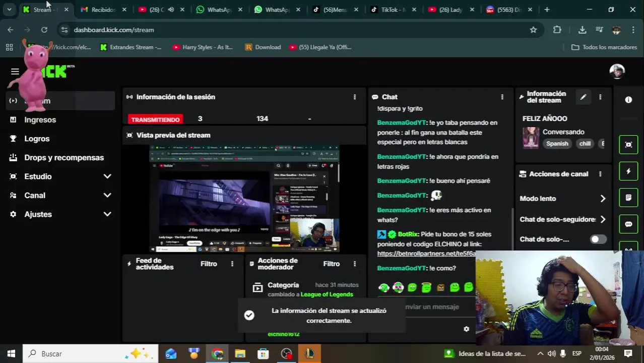Click the chill tag chip
Image resolution: width=644 pixels, height=363 pixels.
click(585, 144)
